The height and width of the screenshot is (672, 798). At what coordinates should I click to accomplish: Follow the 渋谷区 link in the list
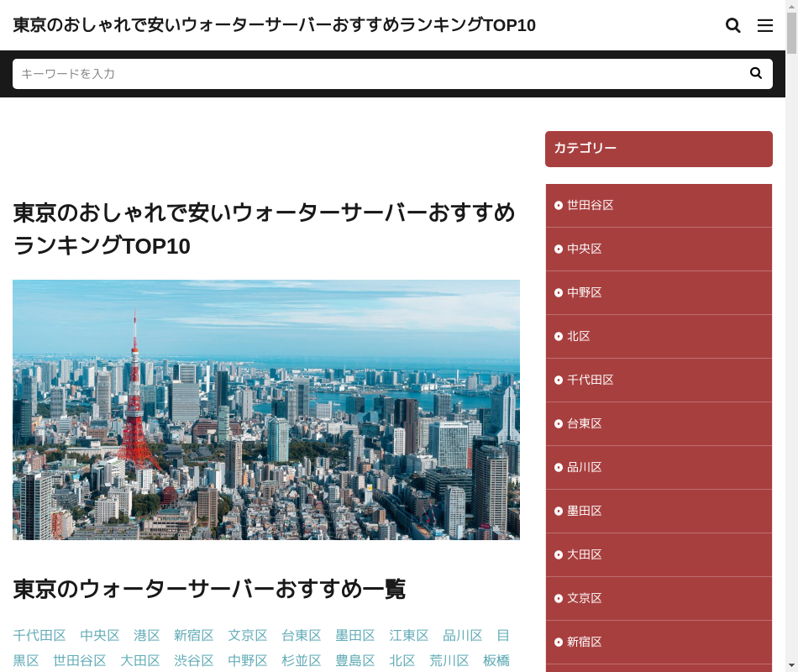[x=194, y=661]
